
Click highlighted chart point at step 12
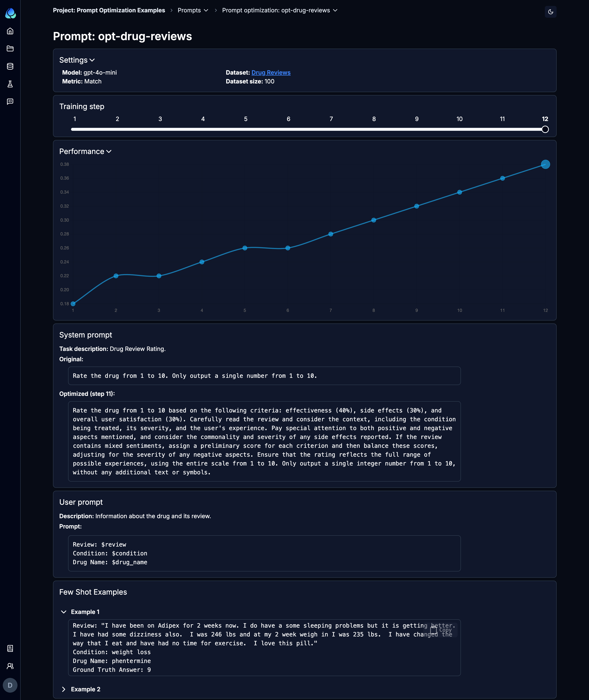545,164
